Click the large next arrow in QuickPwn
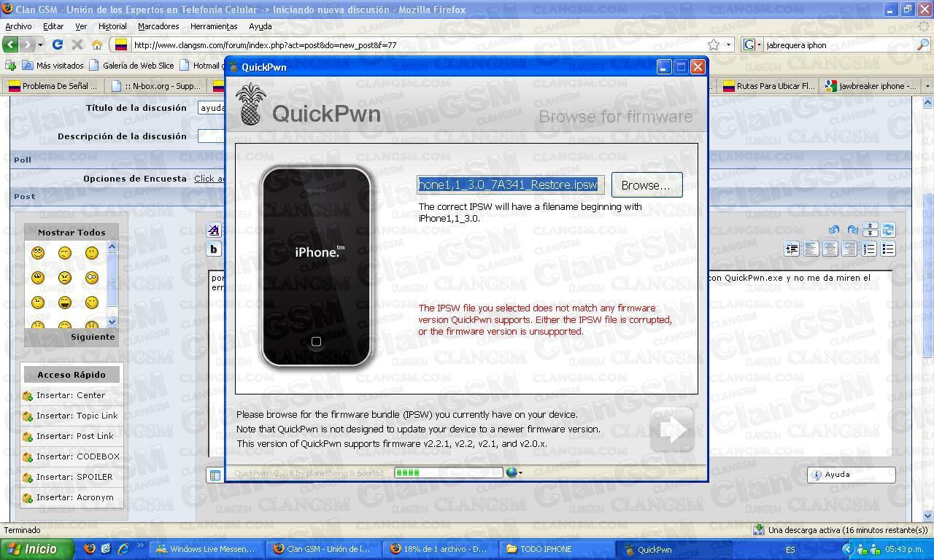Image resolution: width=934 pixels, height=560 pixels. coord(671,430)
